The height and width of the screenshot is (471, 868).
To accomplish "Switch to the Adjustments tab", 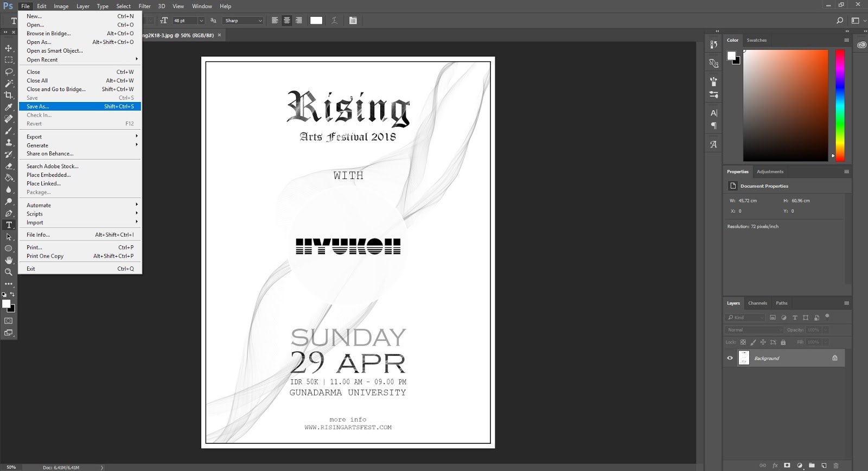I will 770,171.
